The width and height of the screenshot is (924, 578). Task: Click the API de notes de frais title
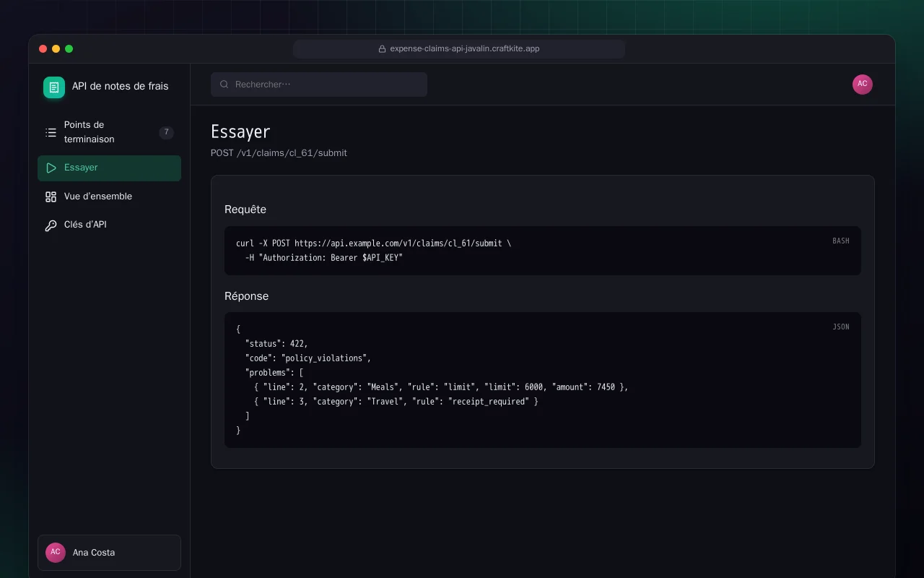[x=120, y=86]
